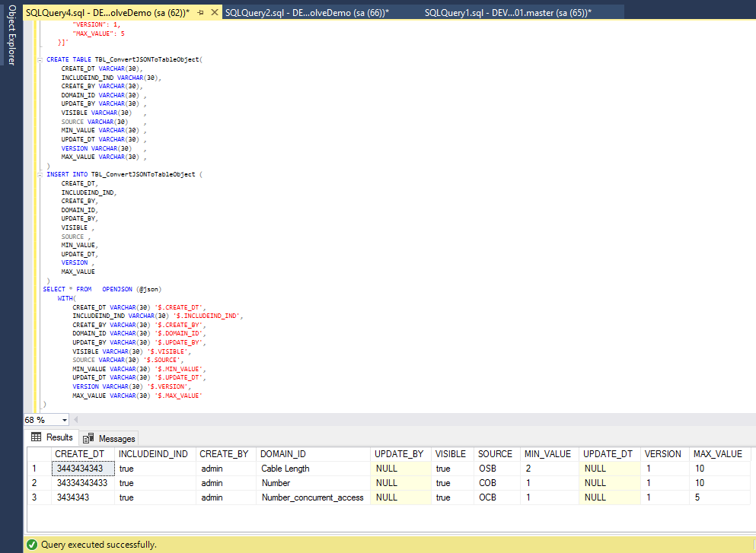756x553 pixels.
Task: Click "MAX_VALUE": 5 JSON line
Action: [x=98, y=33]
